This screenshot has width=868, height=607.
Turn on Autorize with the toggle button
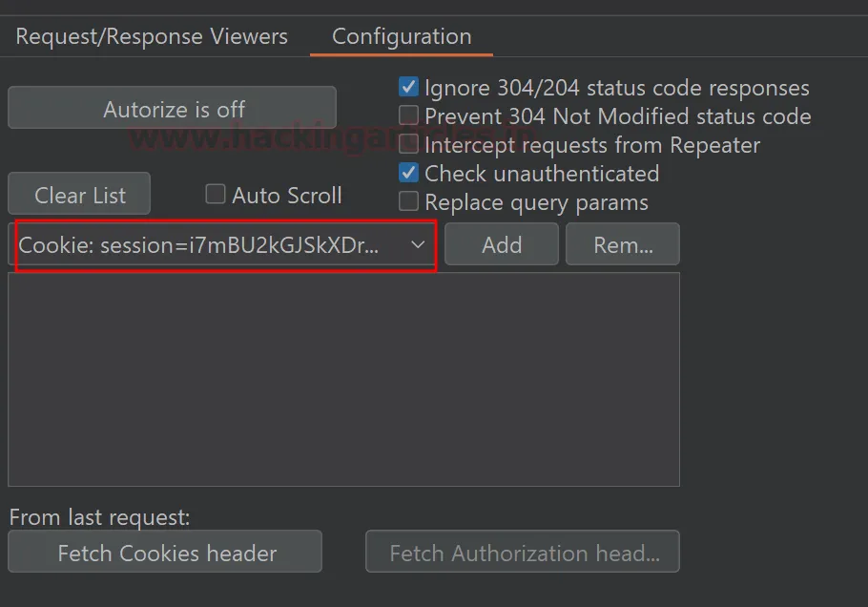(173, 109)
